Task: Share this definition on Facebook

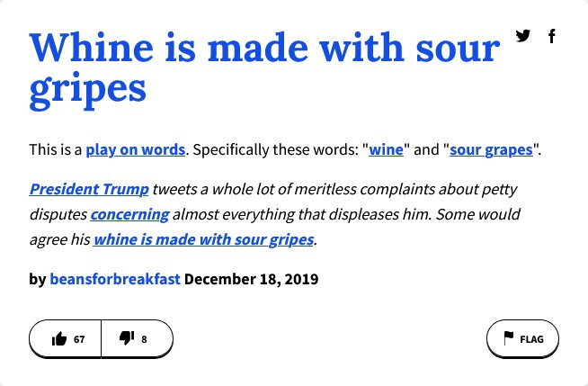Action: tap(552, 36)
